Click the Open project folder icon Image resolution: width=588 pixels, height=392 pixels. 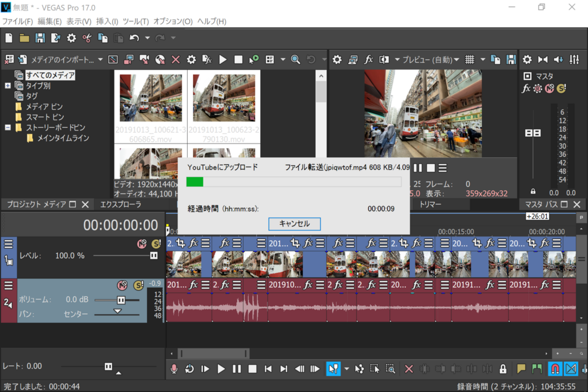(24, 38)
